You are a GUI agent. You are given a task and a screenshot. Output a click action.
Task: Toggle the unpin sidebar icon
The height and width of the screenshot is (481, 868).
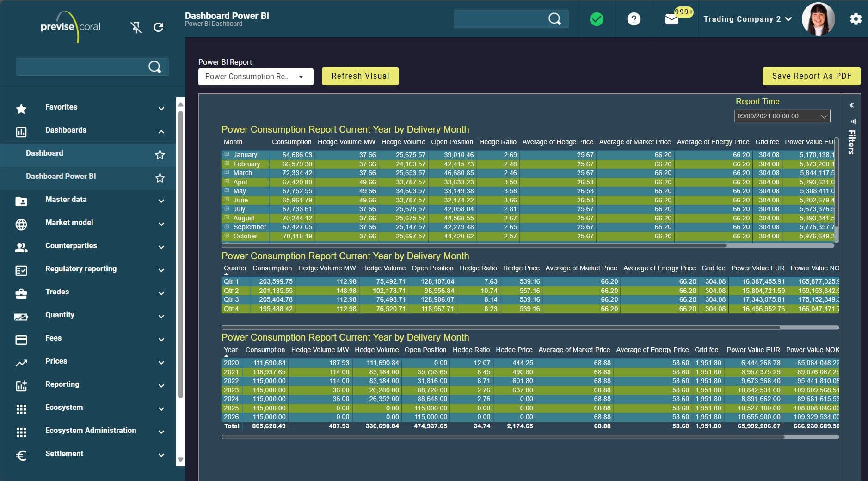point(136,27)
